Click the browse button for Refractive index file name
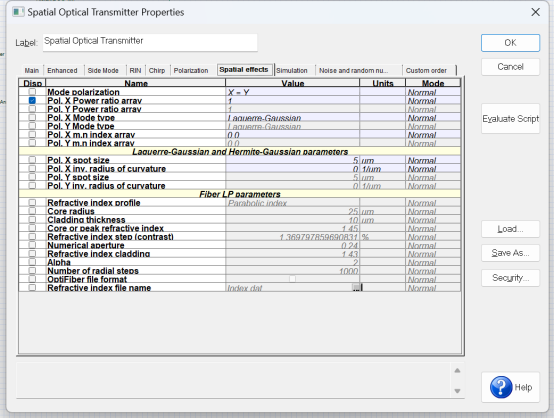 tap(356, 288)
